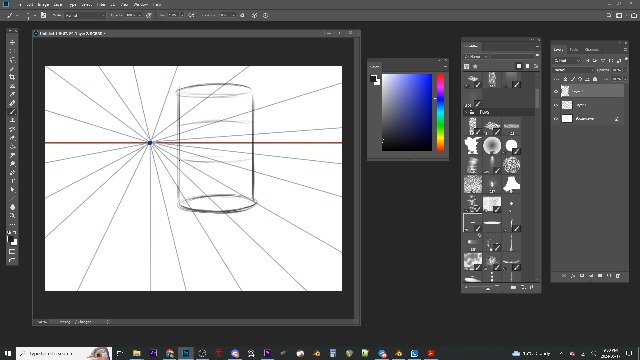
Task: Select the Path Selection tool
Action: tap(12, 189)
